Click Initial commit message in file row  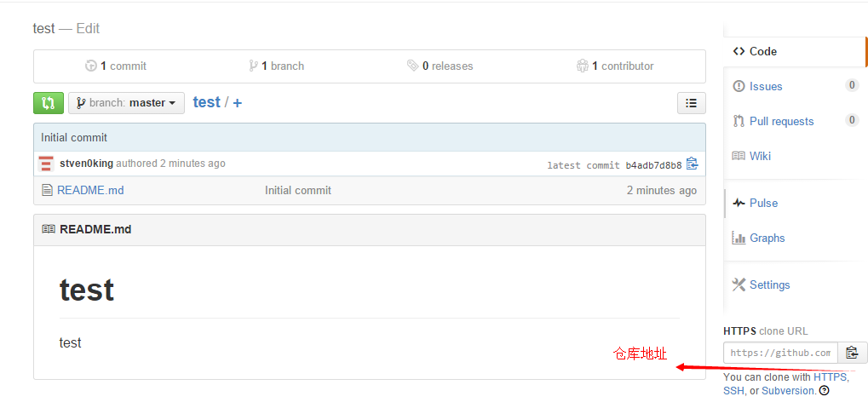298,191
